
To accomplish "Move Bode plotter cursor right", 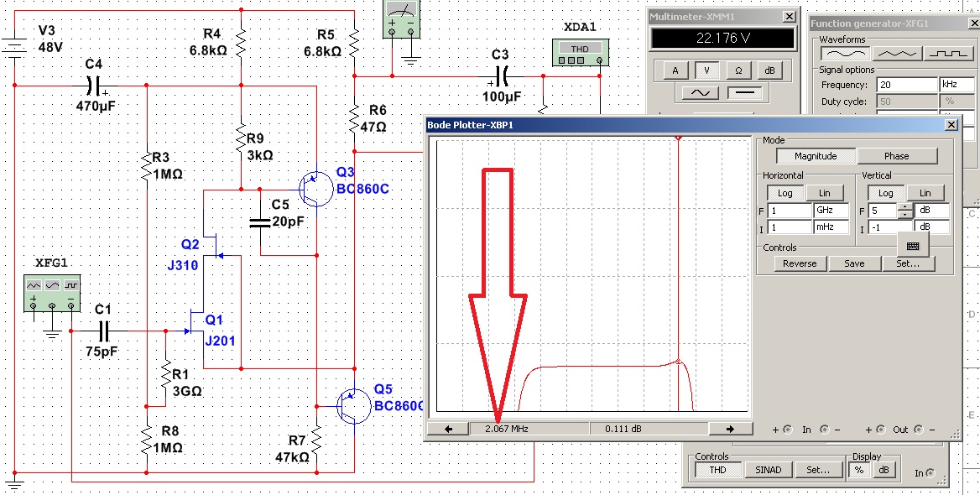I will pos(729,429).
